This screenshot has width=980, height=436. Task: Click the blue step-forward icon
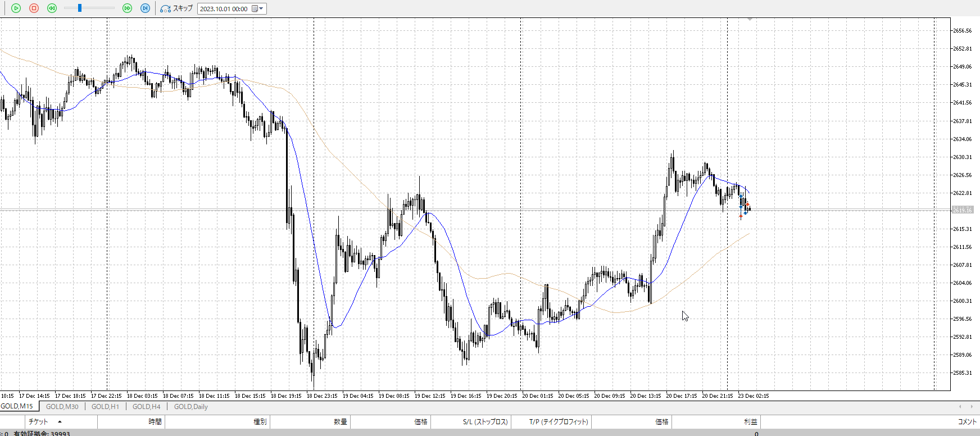(x=145, y=8)
